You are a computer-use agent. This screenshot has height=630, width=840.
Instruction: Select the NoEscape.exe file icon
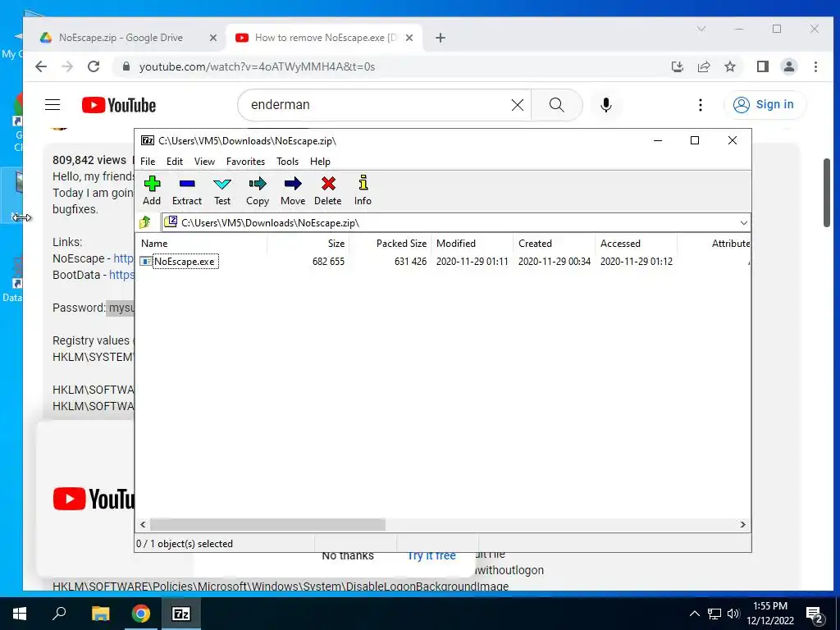click(x=145, y=262)
